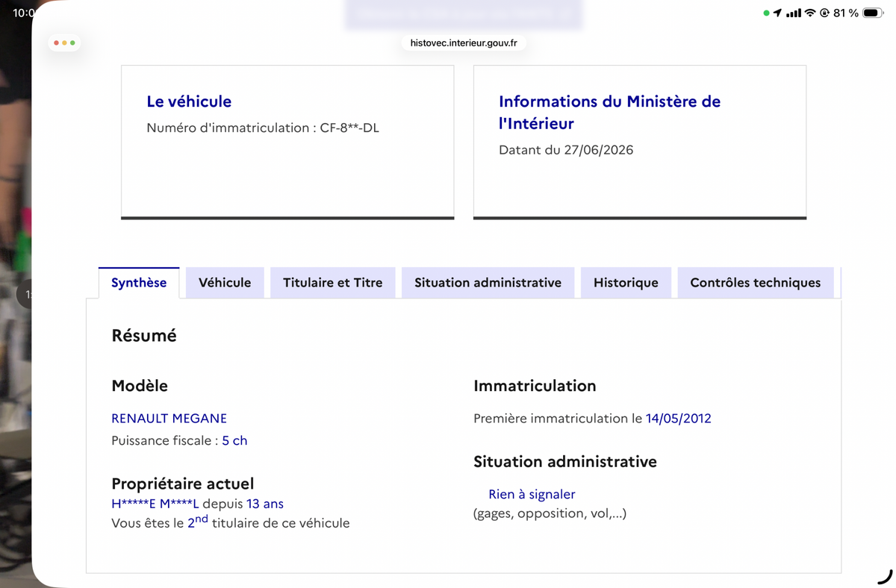The height and width of the screenshot is (588, 896).
Task: Select the Situation administrative tab
Action: point(488,283)
